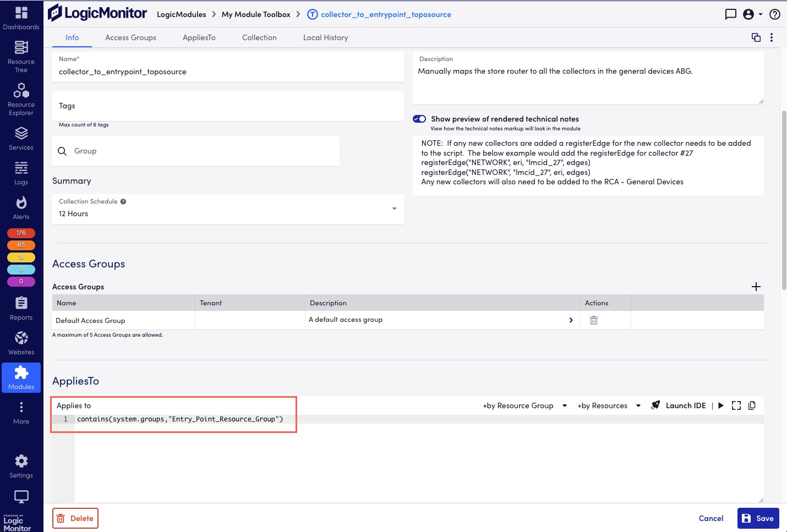Image resolution: width=787 pixels, height=532 pixels.
Task: Go to Services in sidebar
Action: coord(21,139)
